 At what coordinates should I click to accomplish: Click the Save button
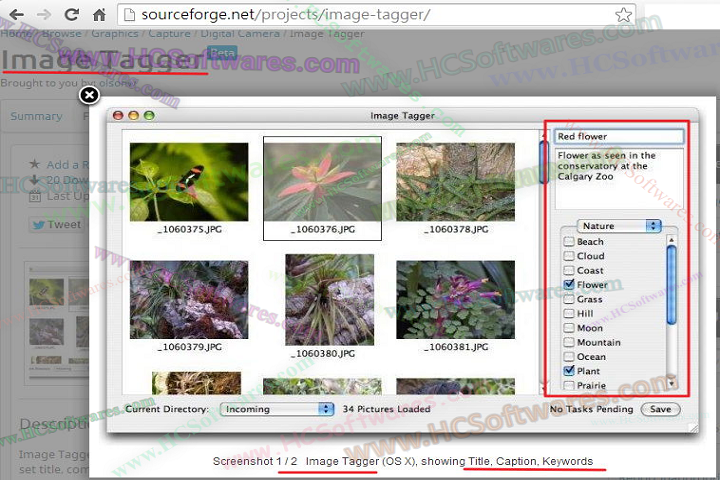(x=660, y=409)
